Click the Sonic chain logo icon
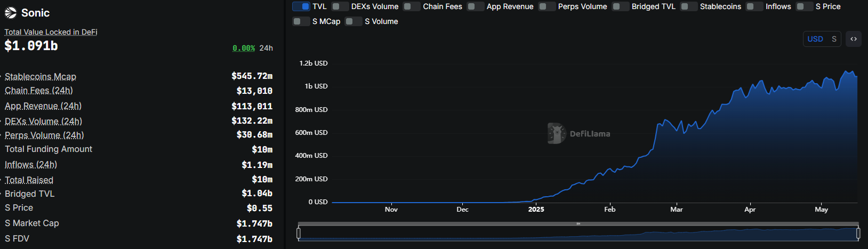 click(11, 13)
